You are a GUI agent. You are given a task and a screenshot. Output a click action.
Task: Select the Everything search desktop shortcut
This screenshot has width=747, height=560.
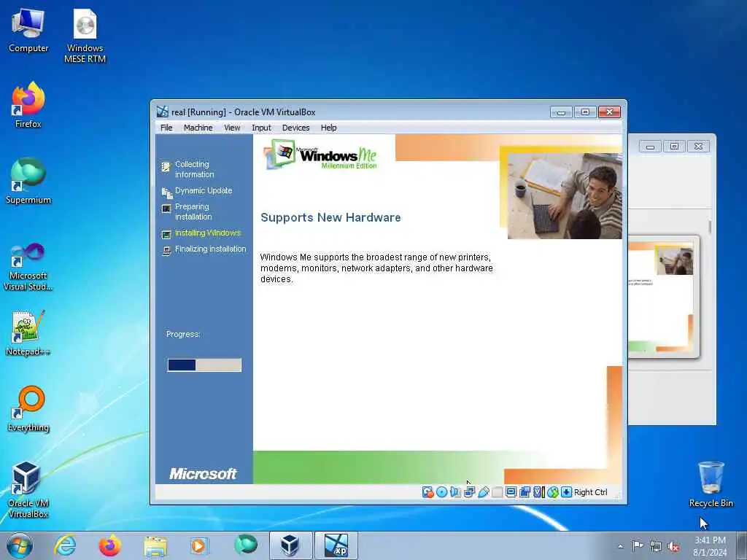[x=28, y=408]
